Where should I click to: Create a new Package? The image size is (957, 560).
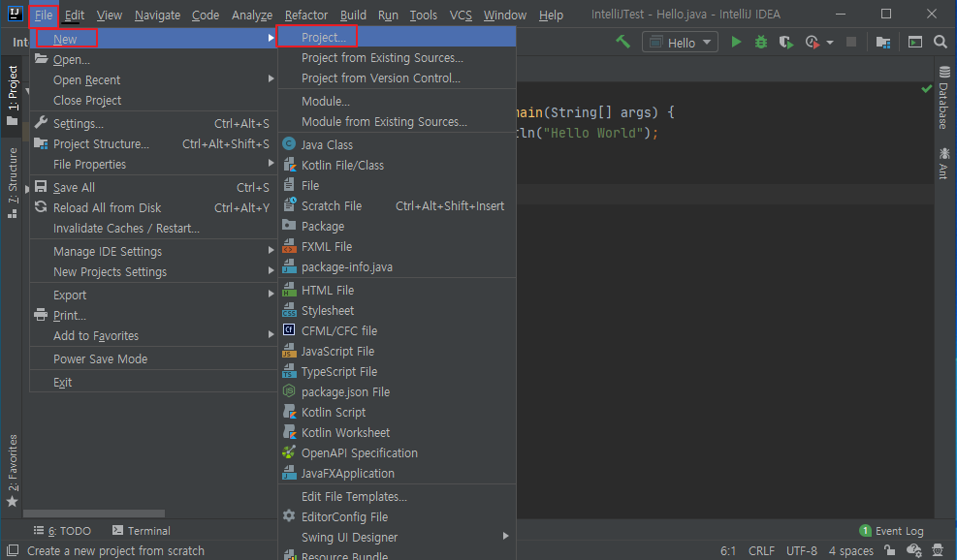point(397,227)
